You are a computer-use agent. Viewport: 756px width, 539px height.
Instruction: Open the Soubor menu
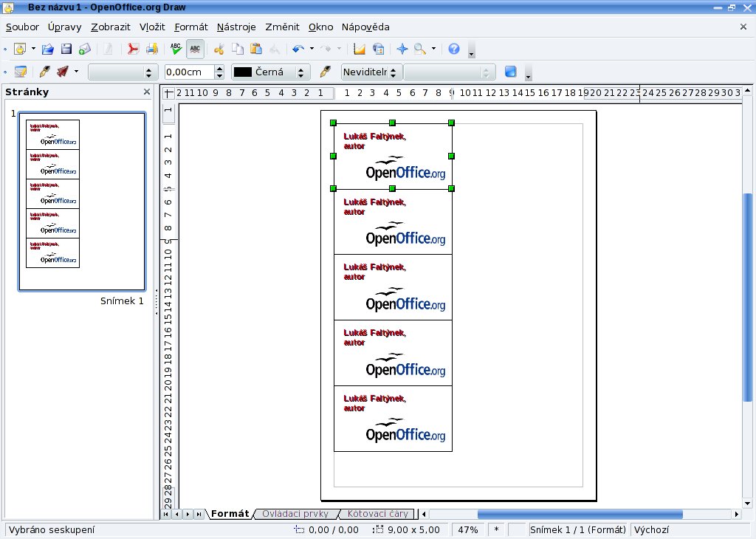click(x=23, y=27)
